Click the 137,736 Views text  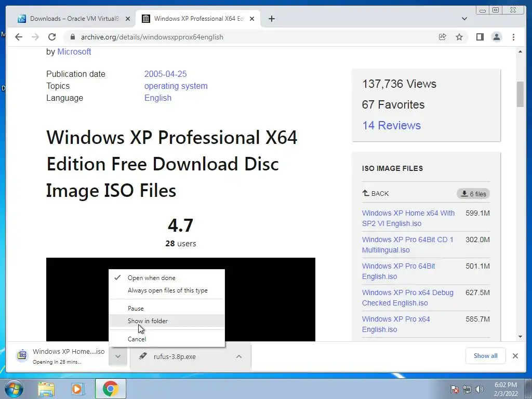[399, 84]
